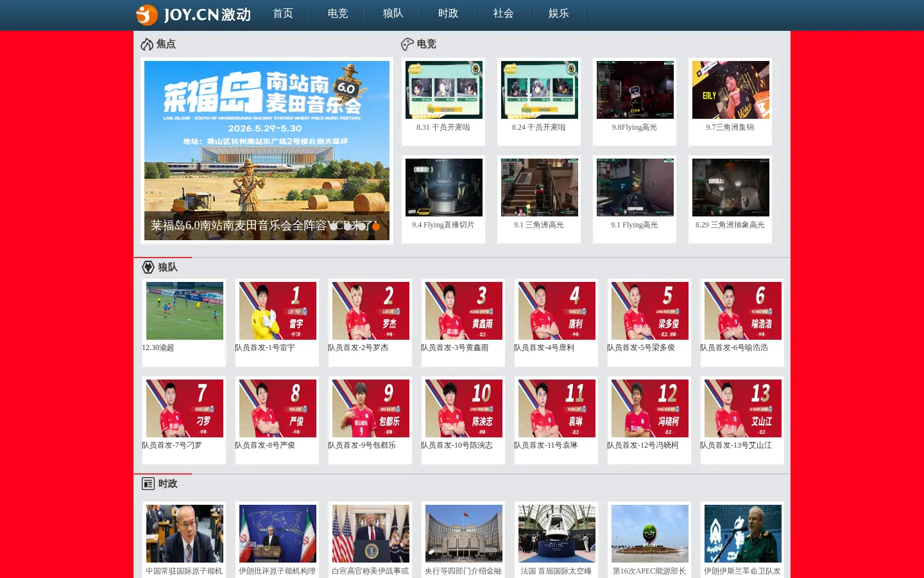Click the 队员首发-8号严俊 caption
The height and width of the screenshot is (578, 924).
[265, 445]
